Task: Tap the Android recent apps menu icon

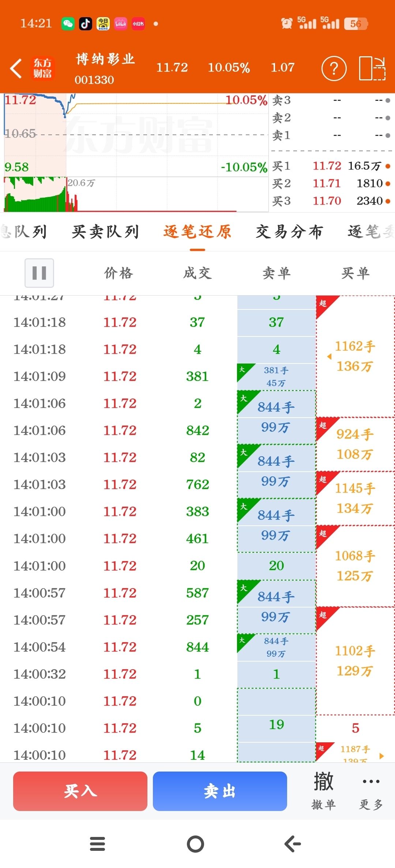Action: pyautogui.click(x=98, y=844)
